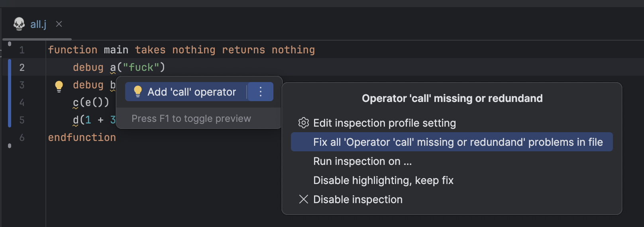Open the three-dot more options for quick fix

click(x=261, y=92)
